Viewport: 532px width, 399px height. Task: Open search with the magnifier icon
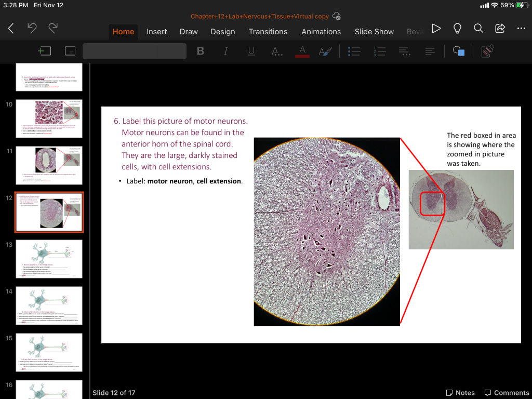coord(478,29)
